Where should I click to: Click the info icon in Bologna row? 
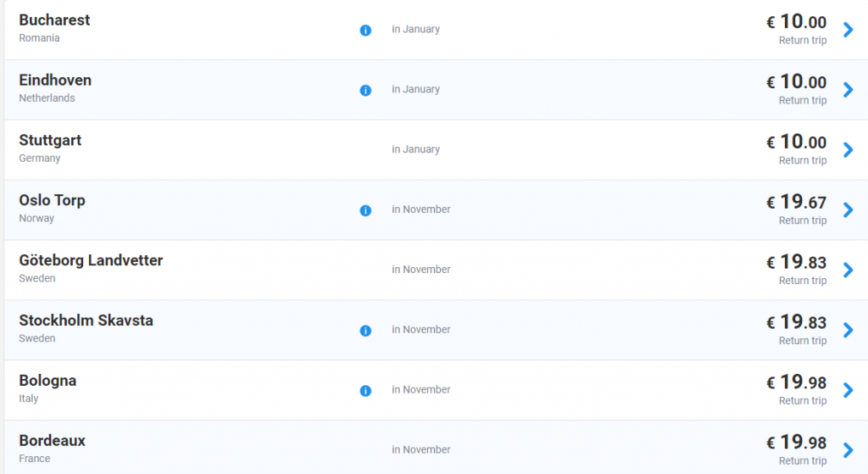(365, 391)
